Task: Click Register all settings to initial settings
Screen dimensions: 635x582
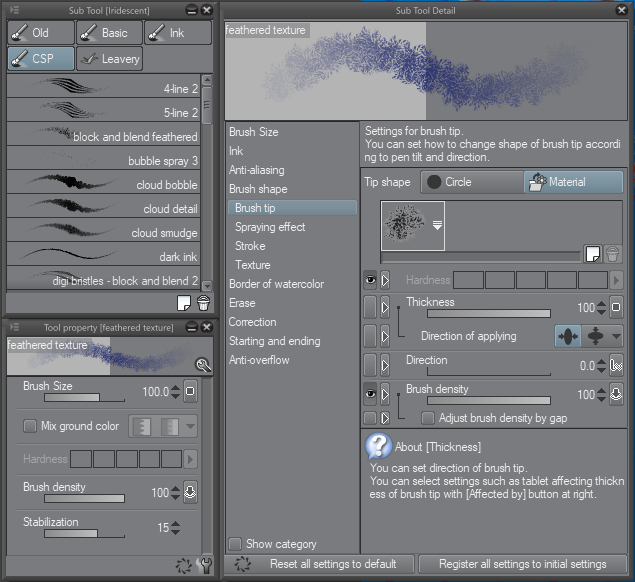Action: click(522, 564)
